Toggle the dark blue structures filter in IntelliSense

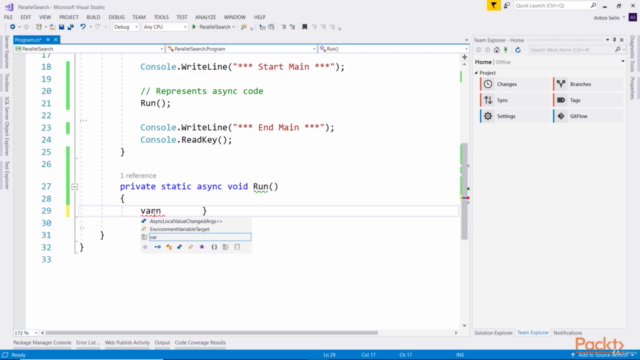[180, 247]
